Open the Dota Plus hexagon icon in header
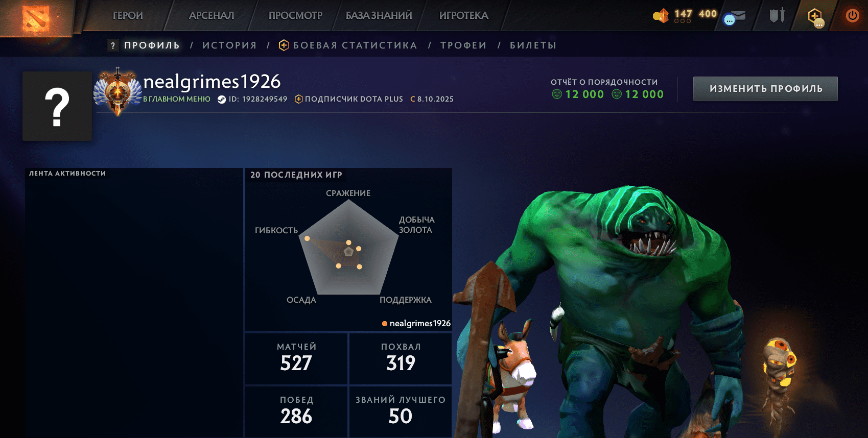868x438 pixels. coord(816,17)
